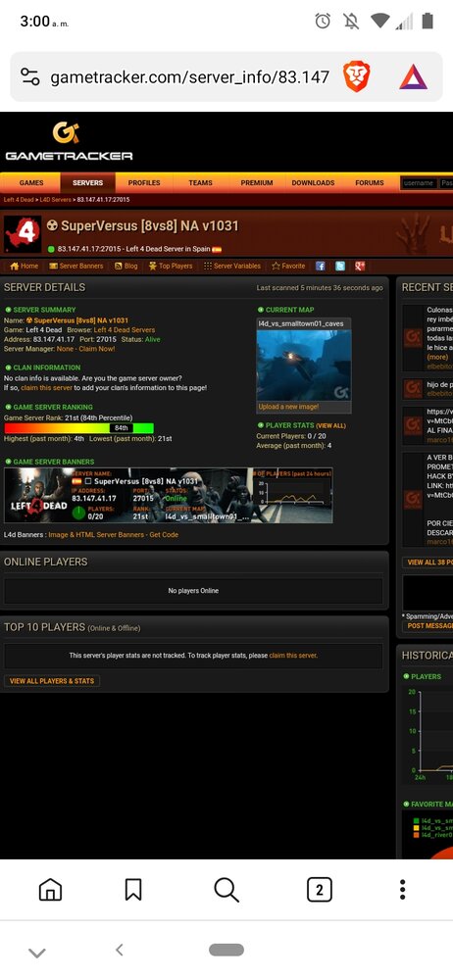Tap the 84th percentile ranking bar

[78, 428]
